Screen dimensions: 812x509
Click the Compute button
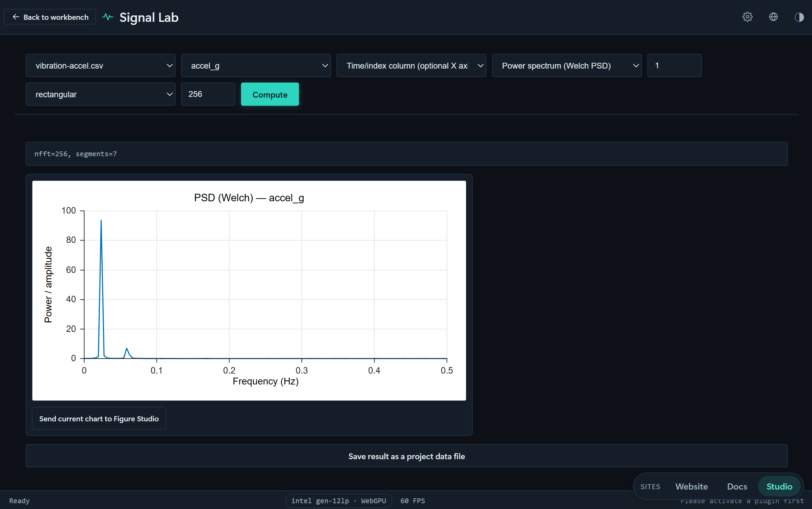tap(270, 94)
